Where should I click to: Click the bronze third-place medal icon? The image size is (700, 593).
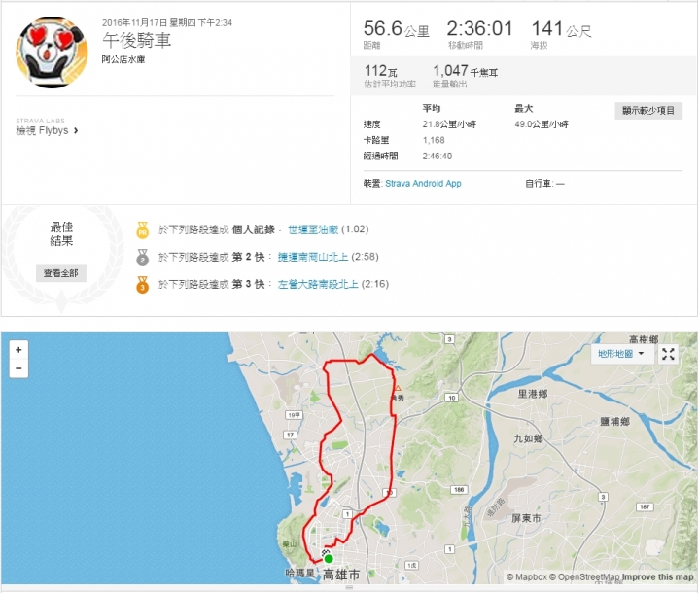pos(142,285)
